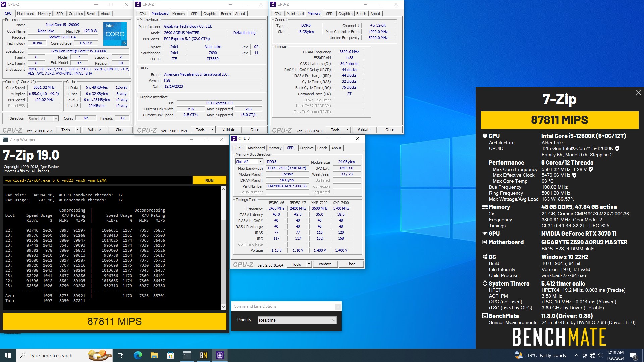Open the About tab in the SPD window

pos(336,148)
